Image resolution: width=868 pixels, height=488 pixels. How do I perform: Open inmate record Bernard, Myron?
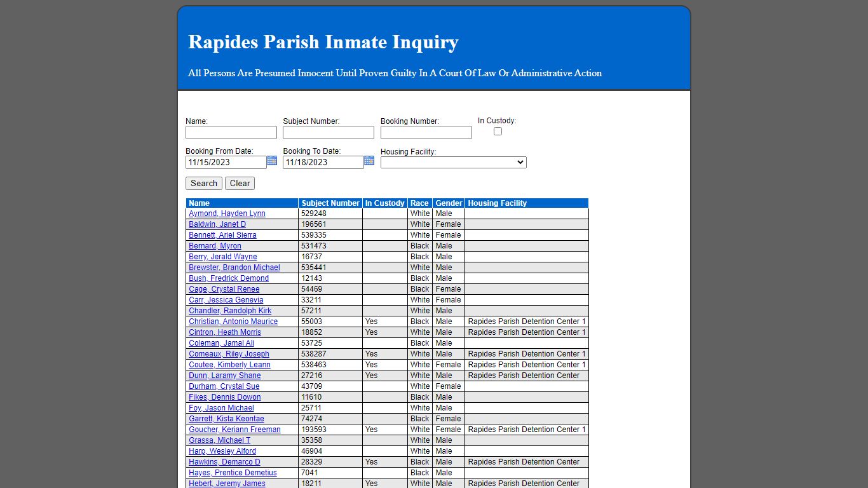pyautogui.click(x=215, y=246)
